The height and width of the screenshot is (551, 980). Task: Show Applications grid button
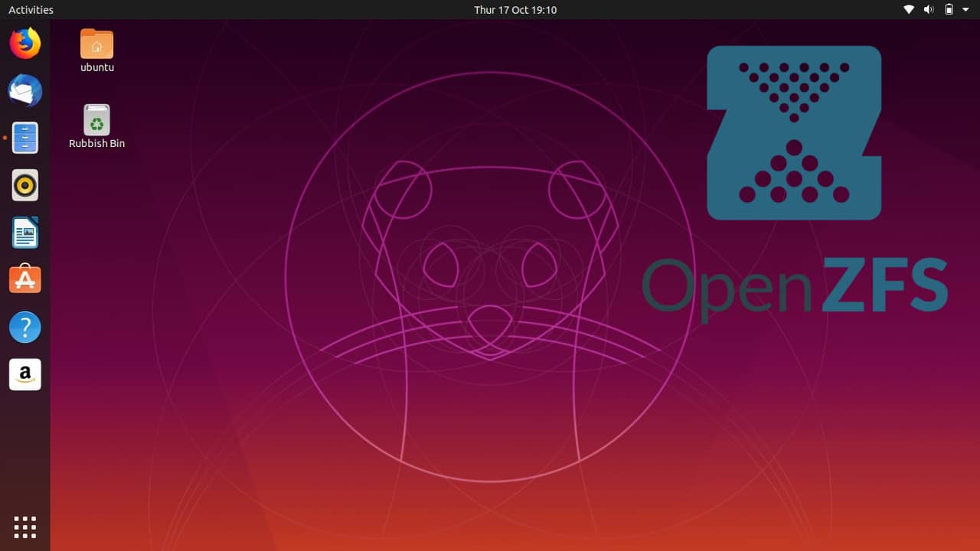24,527
